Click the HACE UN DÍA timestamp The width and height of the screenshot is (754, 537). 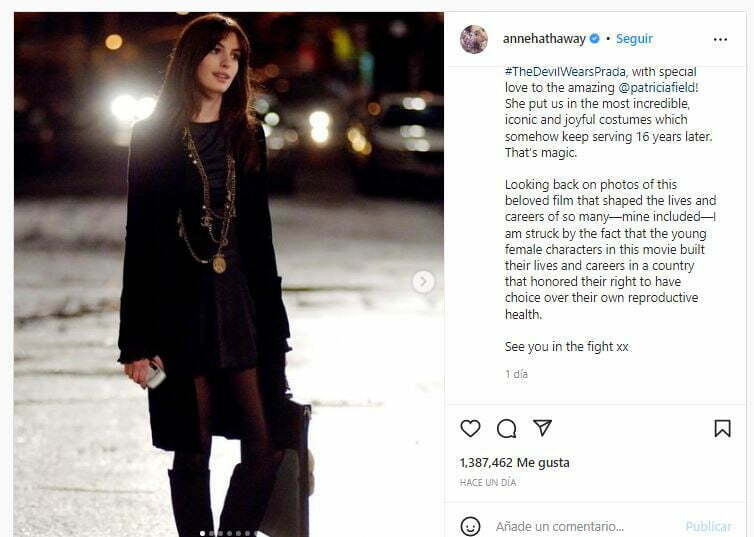click(x=488, y=482)
